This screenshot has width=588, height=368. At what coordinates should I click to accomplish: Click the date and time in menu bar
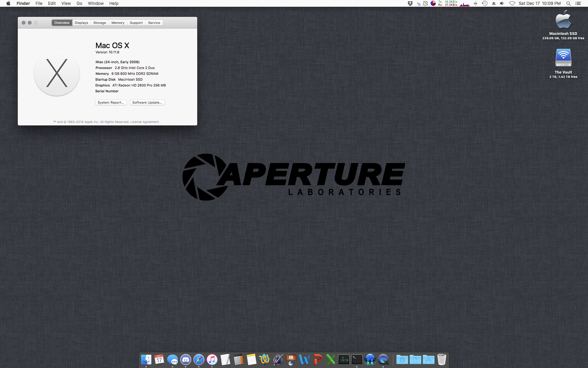540,3
